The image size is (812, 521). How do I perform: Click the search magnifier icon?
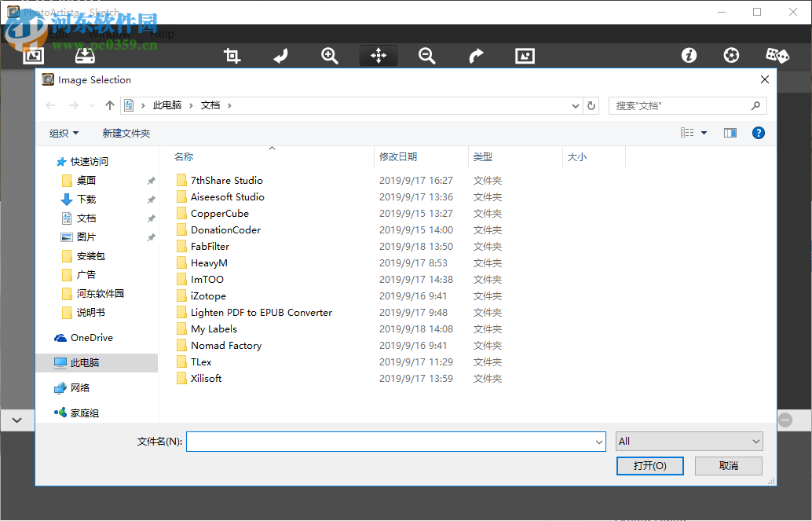pyautogui.click(x=755, y=106)
